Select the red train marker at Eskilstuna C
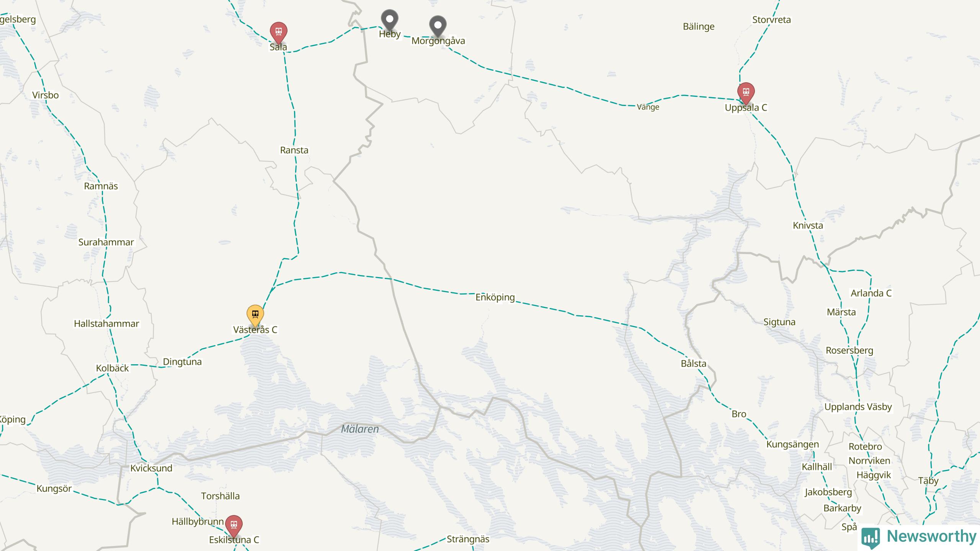Image resolution: width=980 pixels, height=551 pixels. pos(234,525)
